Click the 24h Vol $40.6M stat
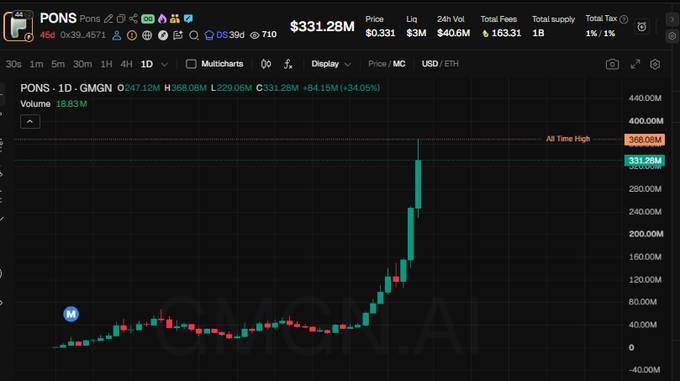This screenshot has height=381, width=680. click(453, 26)
